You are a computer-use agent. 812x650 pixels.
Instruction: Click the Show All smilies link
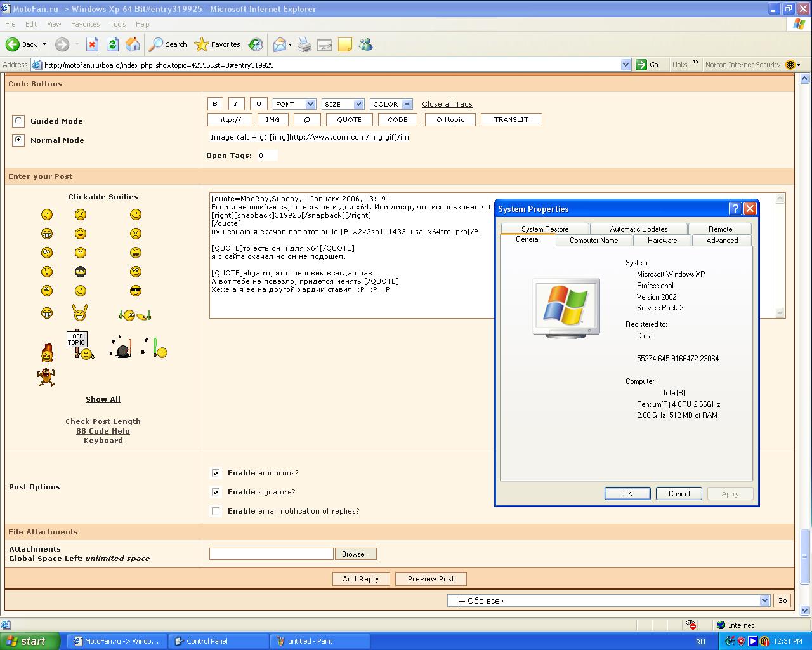point(103,399)
